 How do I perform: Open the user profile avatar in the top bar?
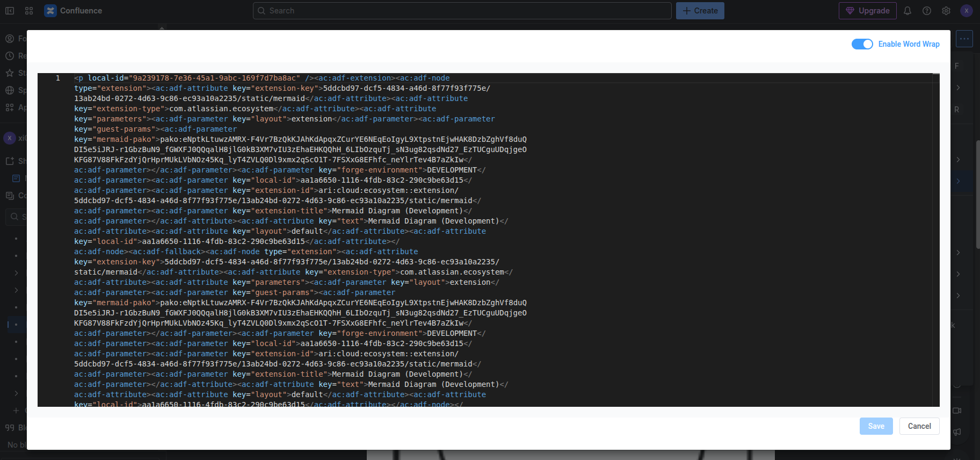[x=967, y=11]
